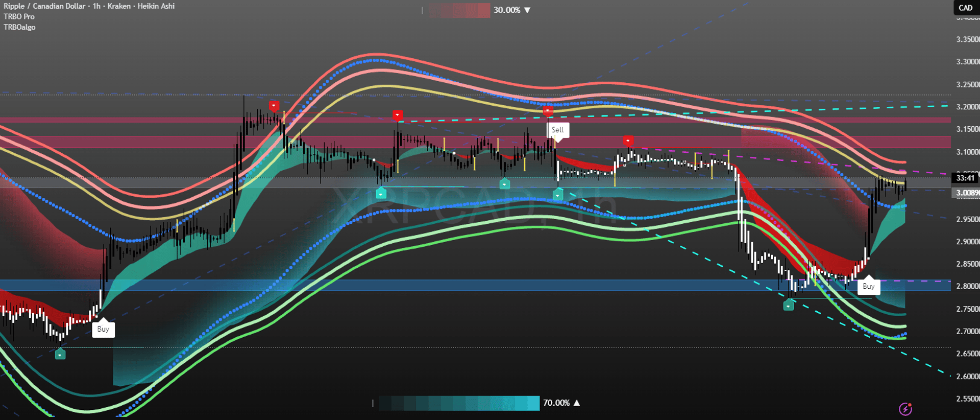Click the 2.9000 price axis label
The width and height of the screenshot is (980, 420).
(968, 242)
